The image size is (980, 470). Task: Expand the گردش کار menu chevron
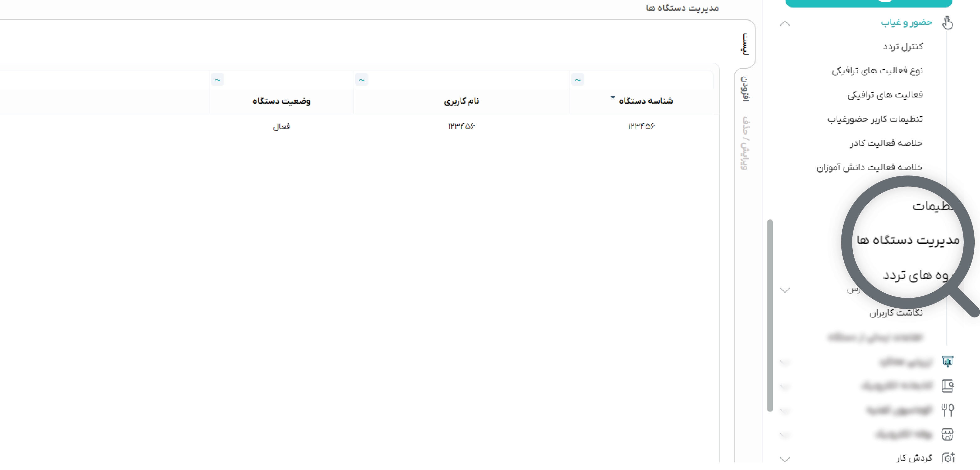785,459
